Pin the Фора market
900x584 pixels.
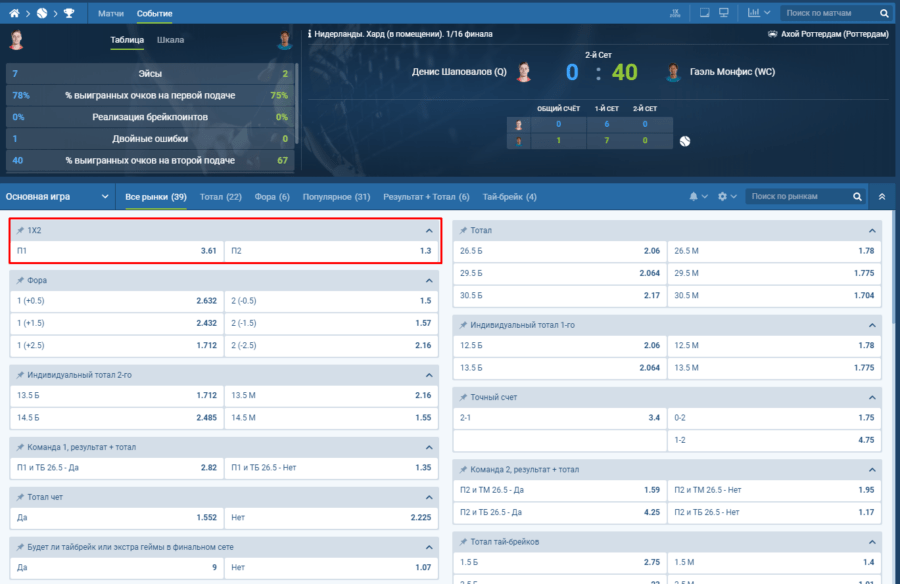(x=21, y=280)
